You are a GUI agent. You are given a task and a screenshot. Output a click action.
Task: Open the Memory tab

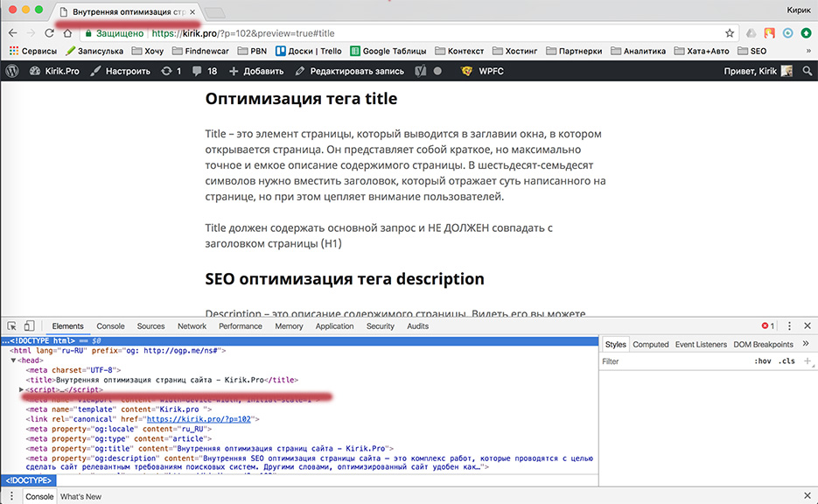coord(289,326)
